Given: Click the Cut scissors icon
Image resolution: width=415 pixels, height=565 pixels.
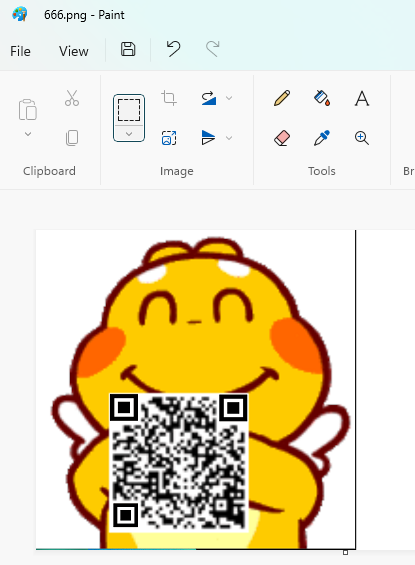Looking at the screenshot, I should tap(72, 98).
